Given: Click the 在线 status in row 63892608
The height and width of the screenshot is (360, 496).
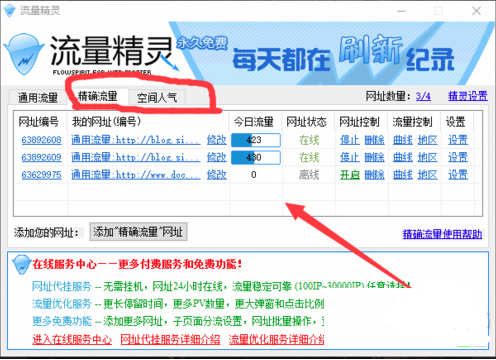Looking at the screenshot, I should point(309,140).
